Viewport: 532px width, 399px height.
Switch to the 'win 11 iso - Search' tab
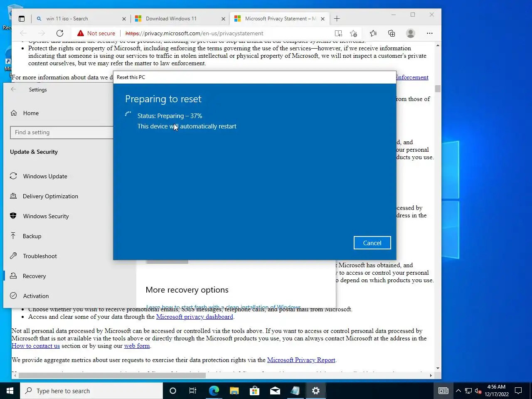tap(81, 19)
